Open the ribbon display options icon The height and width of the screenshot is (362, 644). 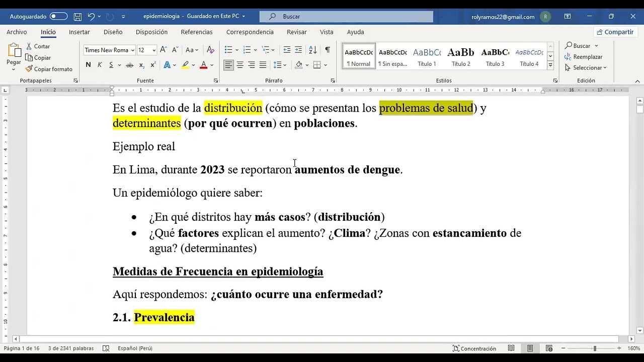568,17
